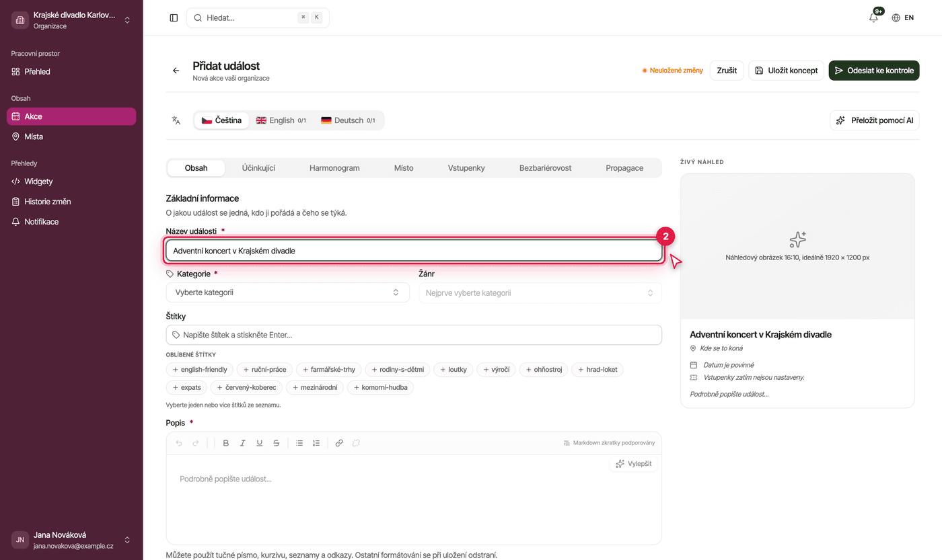Click Odeslat ke kontrole button
The height and width of the screenshot is (560, 942).
(874, 71)
